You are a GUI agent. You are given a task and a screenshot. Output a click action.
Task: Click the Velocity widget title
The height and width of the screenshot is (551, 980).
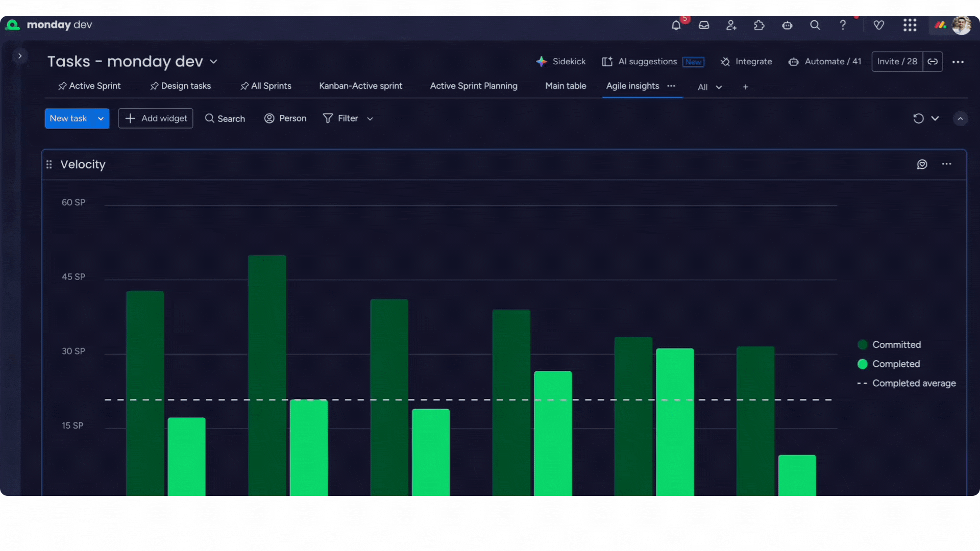(x=83, y=164)
